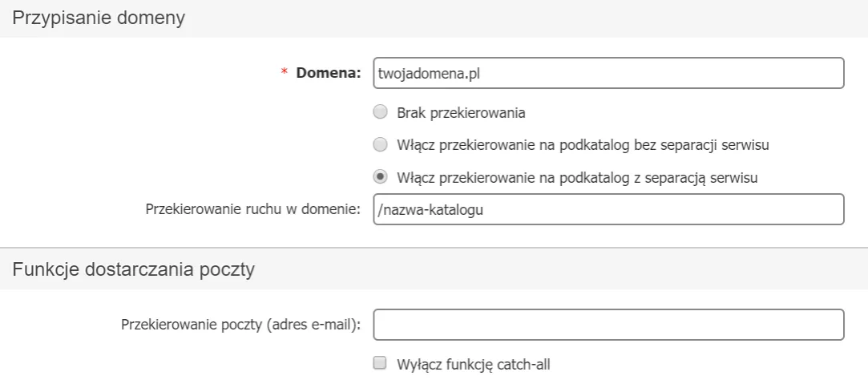
Task: Click the 'bez separacji serwisu' label text
Action: pyautogui.click(x=583, y=146)
